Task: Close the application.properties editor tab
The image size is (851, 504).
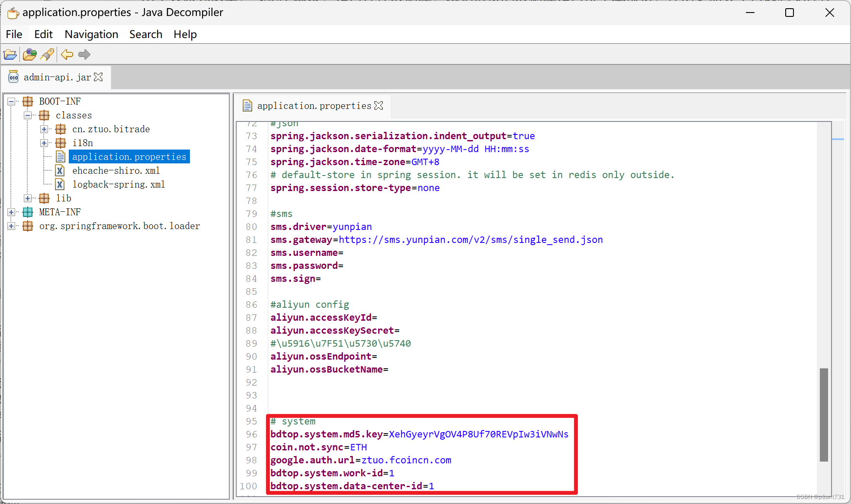Action: click(x=379, y=105)
